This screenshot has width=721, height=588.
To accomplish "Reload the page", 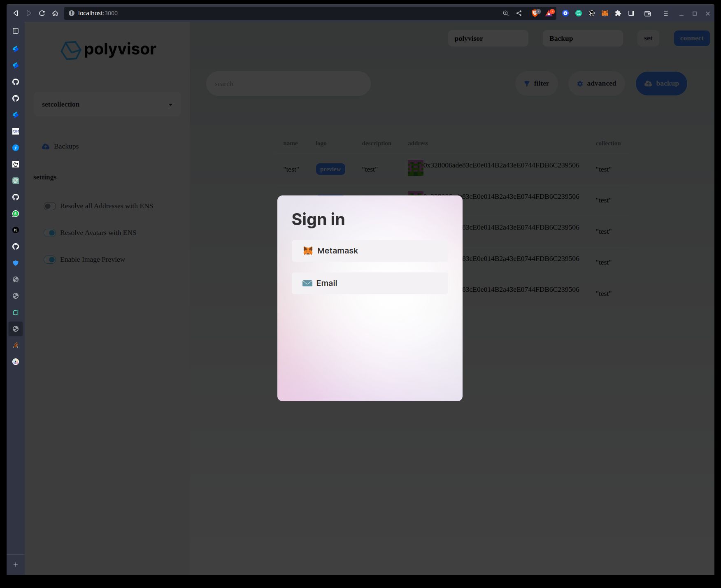I will pyautogui.click(x=42, y=13).
